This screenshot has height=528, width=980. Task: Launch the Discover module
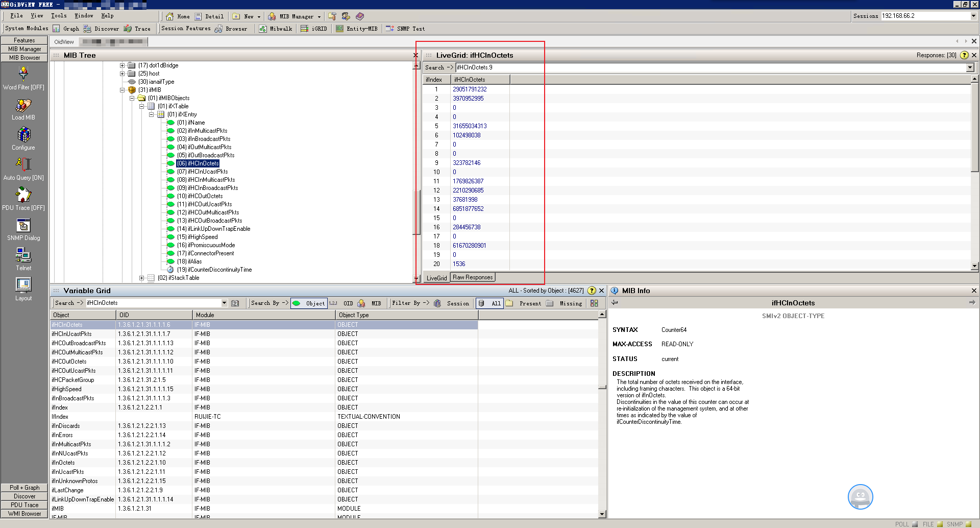(101, 29)
